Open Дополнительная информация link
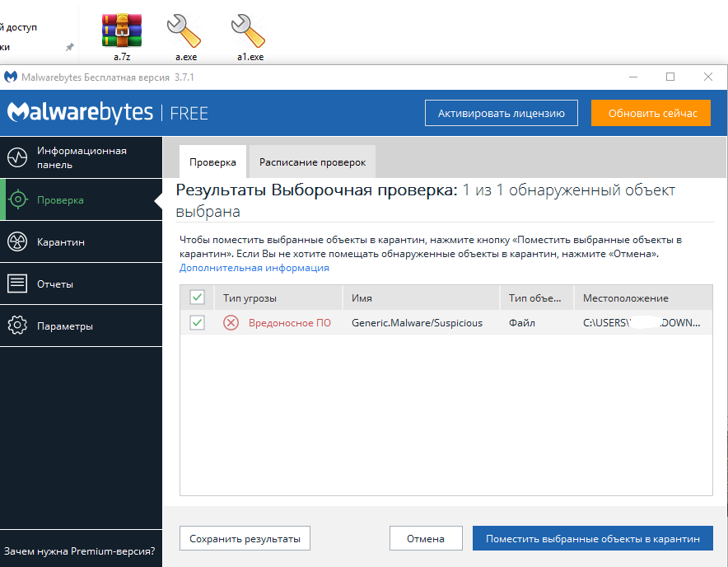The width and height of the screenshot is (728, 567). [x=254, y=268]
